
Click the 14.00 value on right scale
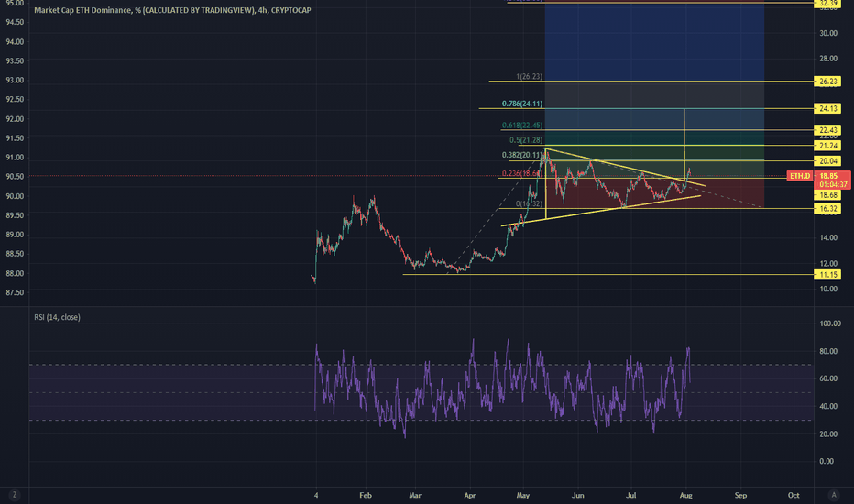(827, 237)
